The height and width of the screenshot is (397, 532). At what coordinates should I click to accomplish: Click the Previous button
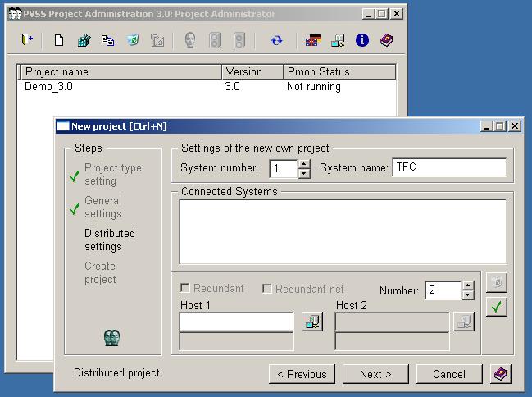point(302,374)
